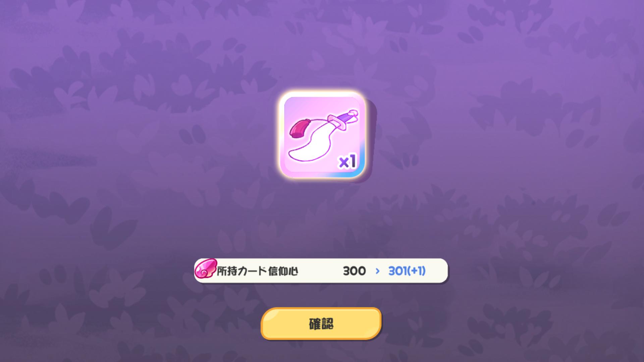Tap the 所持カード信仰心 label
This screenshot has height=362, width=644.
257,271
